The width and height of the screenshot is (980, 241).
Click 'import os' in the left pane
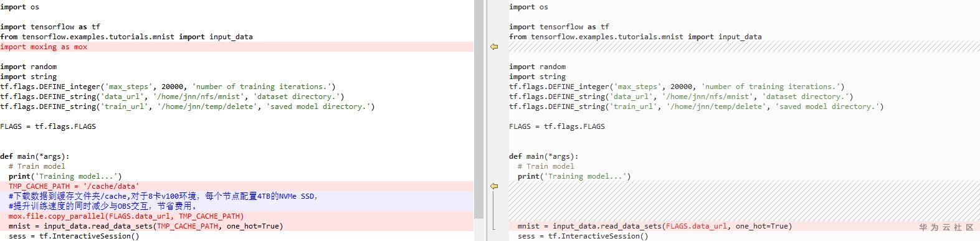point(19,7)
